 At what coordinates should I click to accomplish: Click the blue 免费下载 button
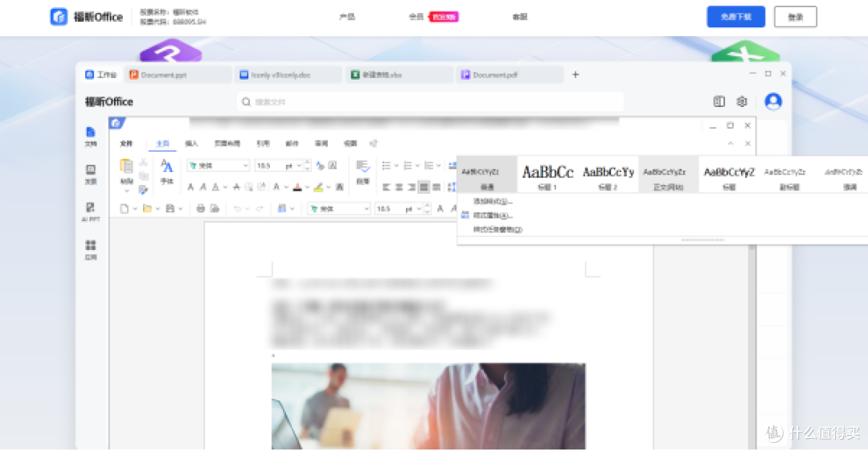pyautogui.click(x=735, y=17)
